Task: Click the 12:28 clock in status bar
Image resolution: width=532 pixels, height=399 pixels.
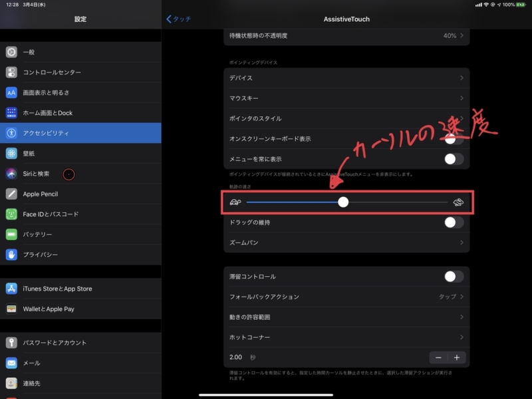Action: tap(12, 5)
